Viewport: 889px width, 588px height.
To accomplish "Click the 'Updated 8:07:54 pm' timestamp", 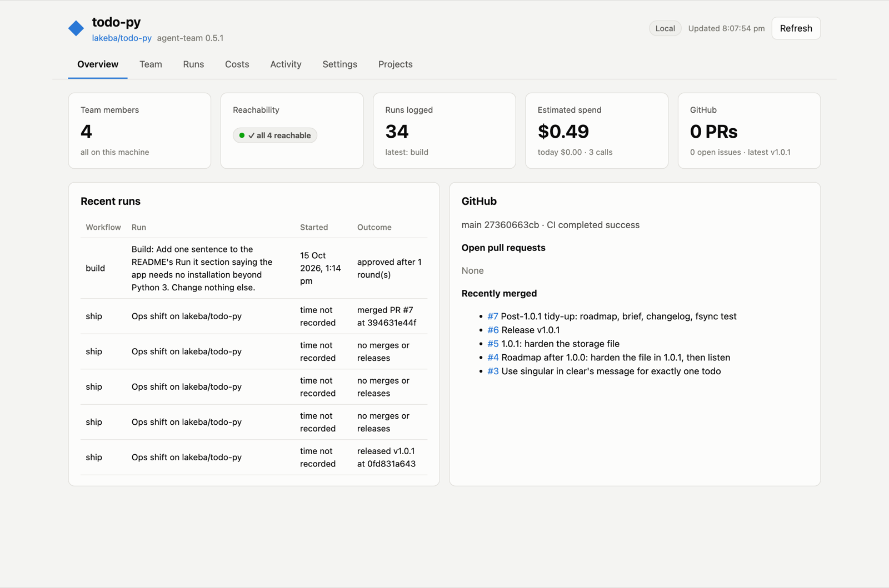I will pos(726,28).
